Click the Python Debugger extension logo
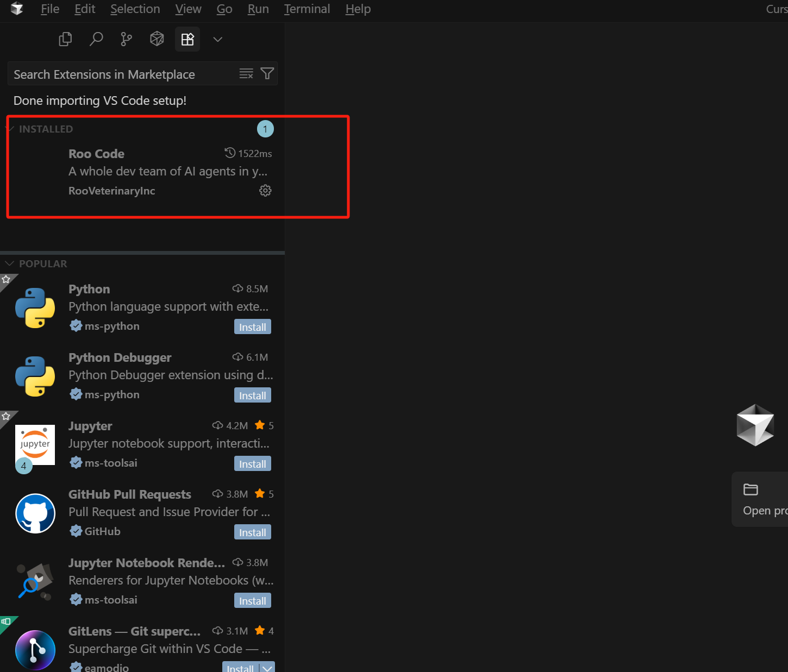The height and width of the screenshot is (672, 788). pos(35,376)
